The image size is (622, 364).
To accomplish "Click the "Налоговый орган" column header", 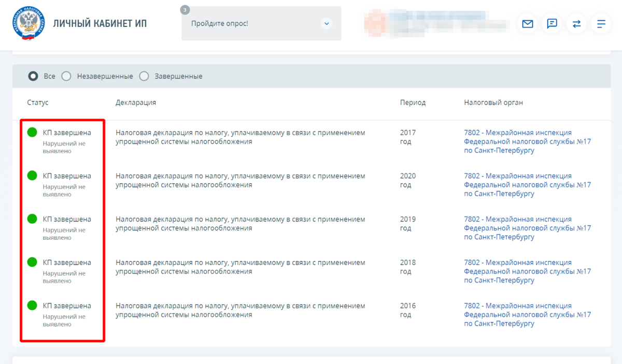I will pyautogui.click(x=493, y=103).
